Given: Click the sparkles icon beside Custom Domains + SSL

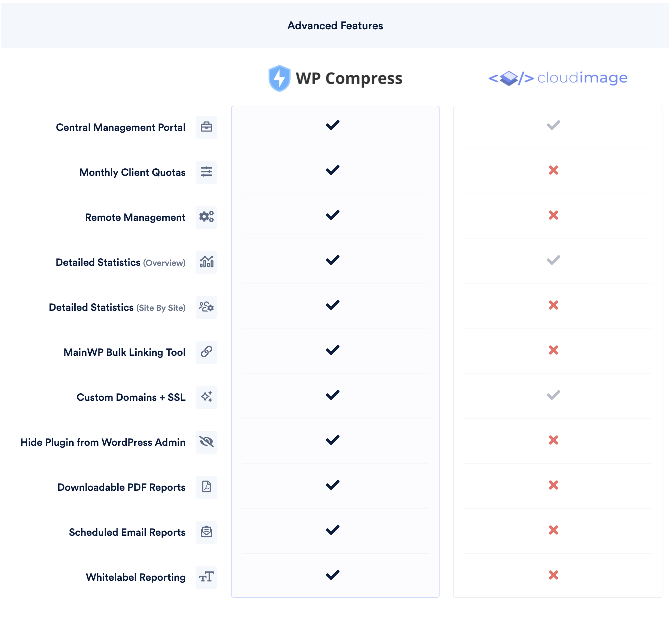Looking at the screenshot, I should (206, 397).
